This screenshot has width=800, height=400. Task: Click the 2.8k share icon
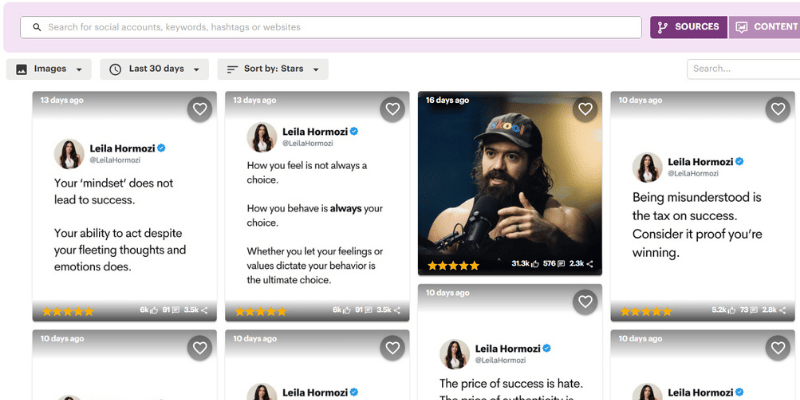pos(783,310)
